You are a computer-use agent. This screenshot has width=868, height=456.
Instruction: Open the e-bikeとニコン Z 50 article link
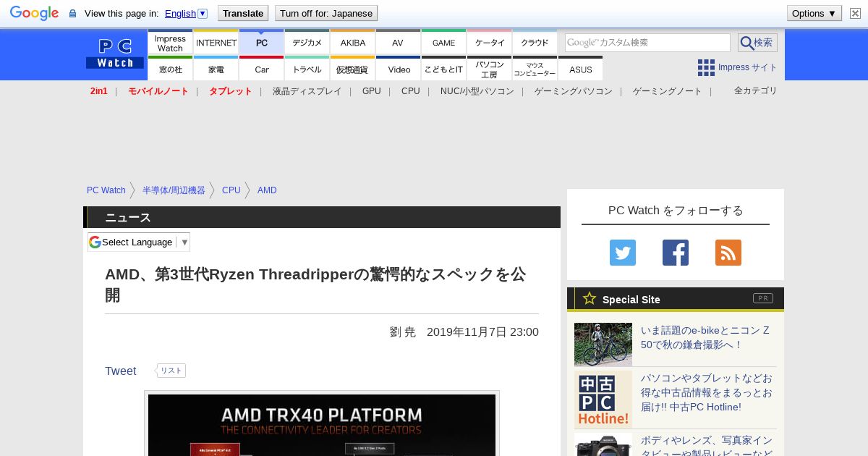coord(705,337)
